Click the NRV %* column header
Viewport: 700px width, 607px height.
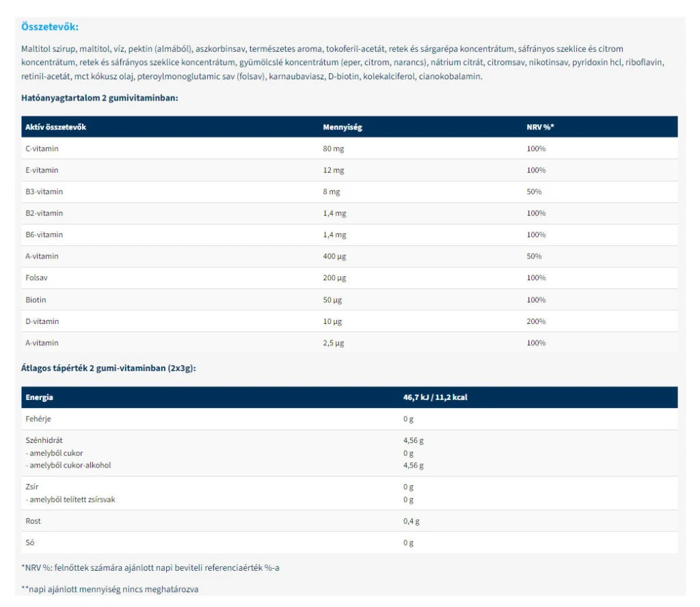click(x=540, y=127)
